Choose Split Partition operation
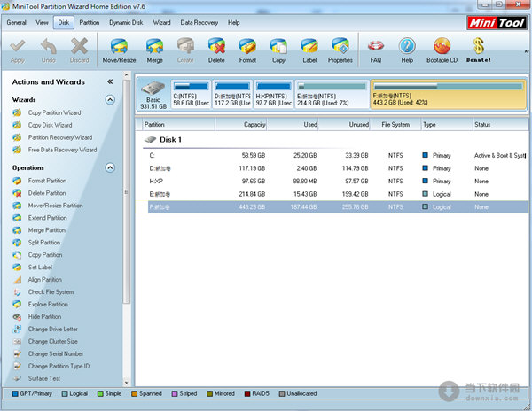The width and height of the screenshot is (532, 411). click(x=44, y=243)
